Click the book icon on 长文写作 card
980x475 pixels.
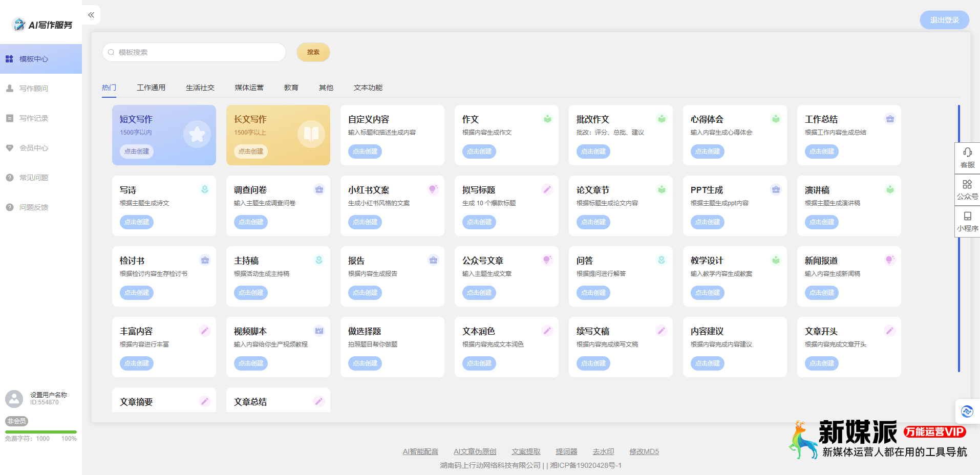pyautogui.click(x=311, y=134)
